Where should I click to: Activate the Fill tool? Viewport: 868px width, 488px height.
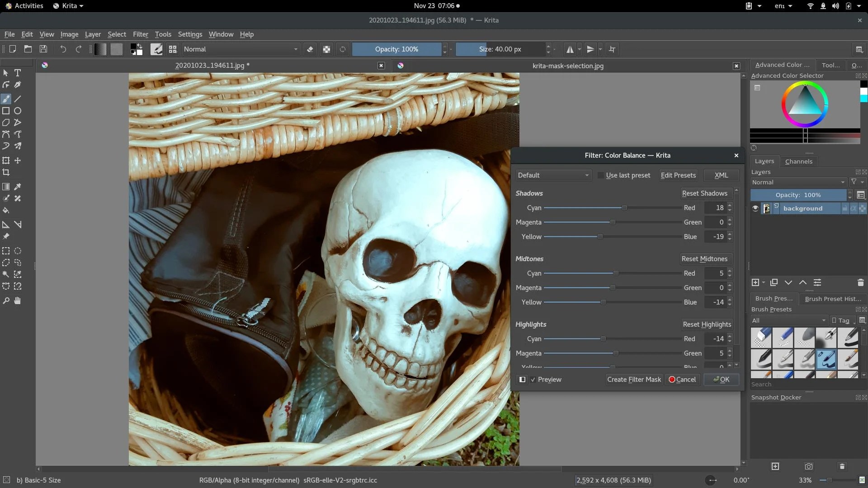tap(6, 210)
